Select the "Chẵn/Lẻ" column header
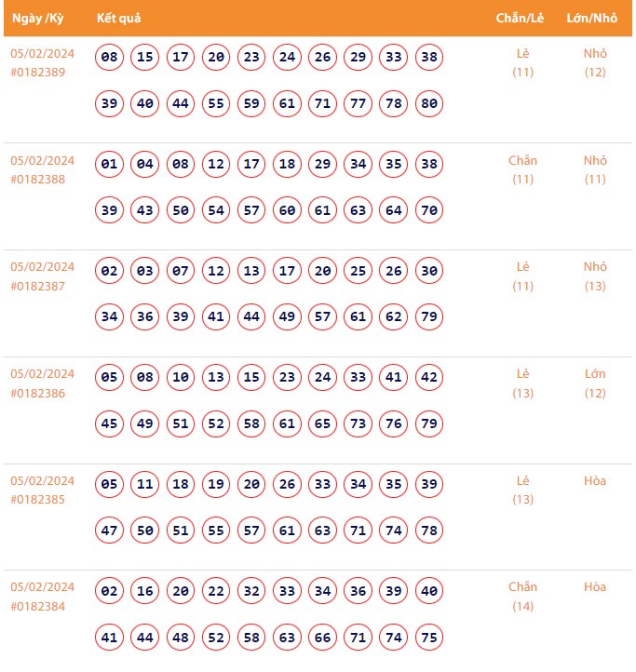 [520, 19]
